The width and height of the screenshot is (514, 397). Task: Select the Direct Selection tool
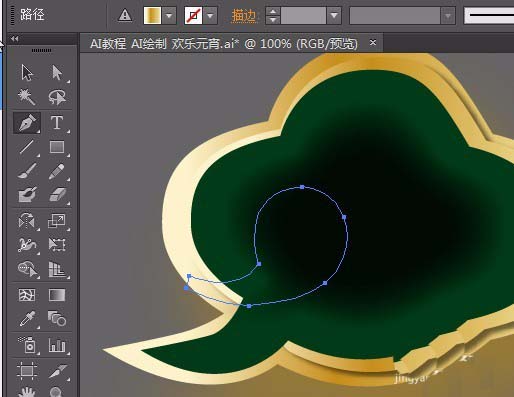pos(57,73)
